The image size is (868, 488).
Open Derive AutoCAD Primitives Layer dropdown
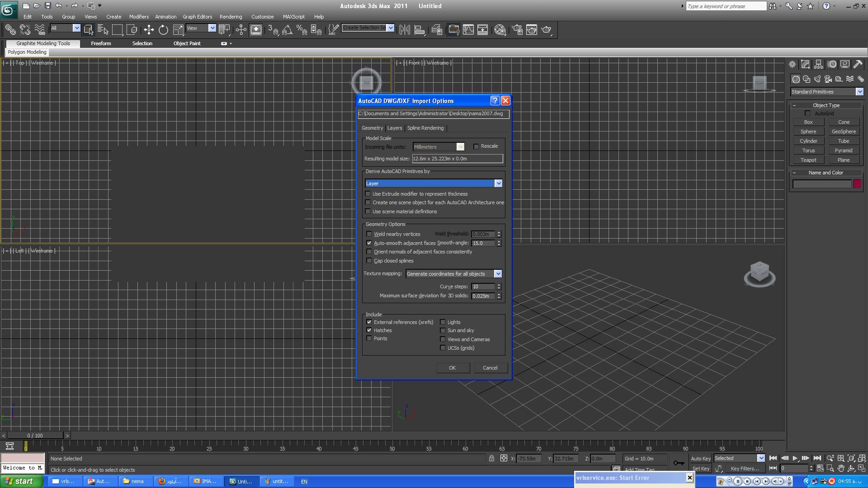[498, 183]
